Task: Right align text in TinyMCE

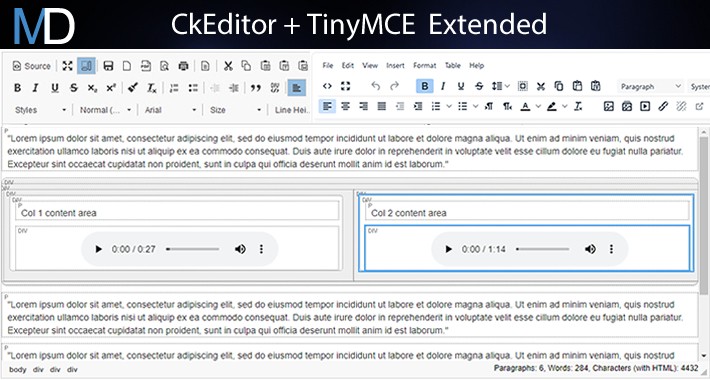Action: [363, 106]
